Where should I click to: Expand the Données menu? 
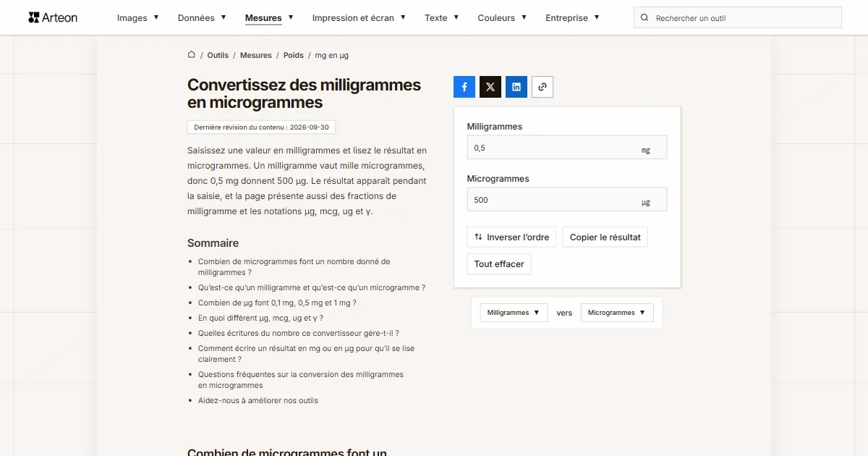click(202, 18)
